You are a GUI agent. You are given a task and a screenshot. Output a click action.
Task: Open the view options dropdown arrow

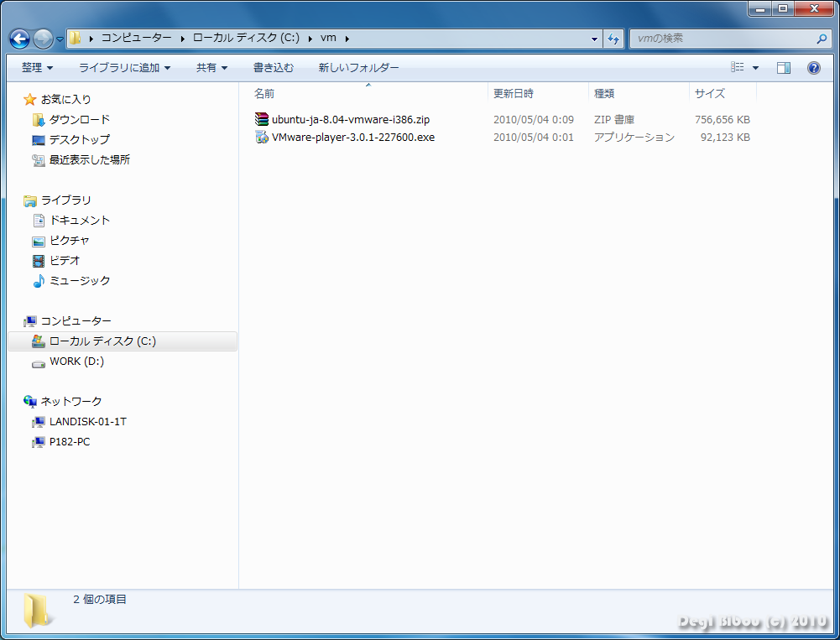tap(755, 68)
